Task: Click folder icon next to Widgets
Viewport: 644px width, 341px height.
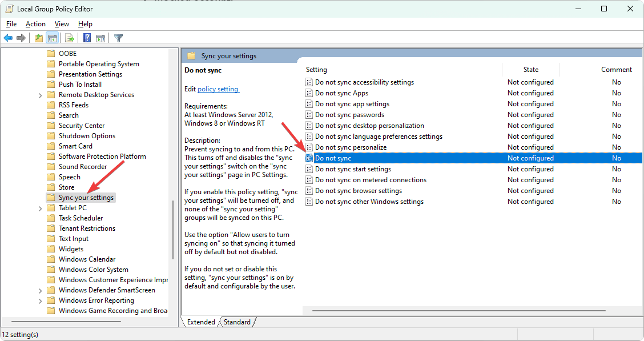Action: 51,249
